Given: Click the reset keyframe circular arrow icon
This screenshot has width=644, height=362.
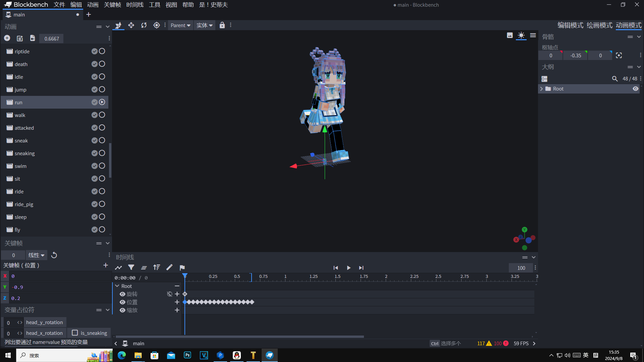Looking at the screenshot, I should (x=54, y=255).
